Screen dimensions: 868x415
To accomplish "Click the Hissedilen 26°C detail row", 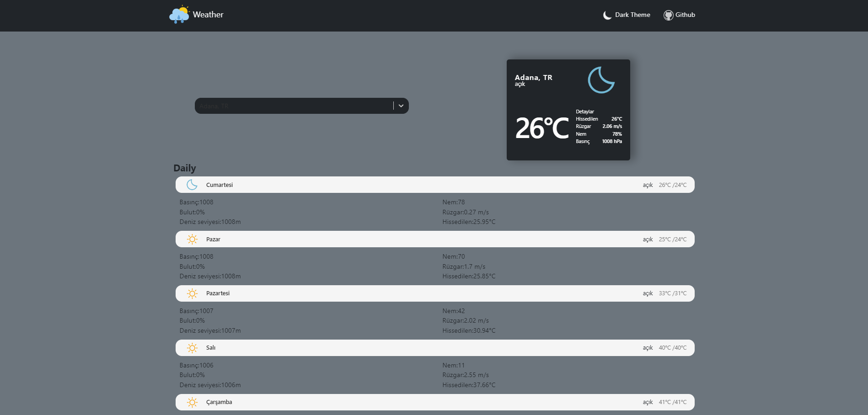I will (x=599, y=119).
